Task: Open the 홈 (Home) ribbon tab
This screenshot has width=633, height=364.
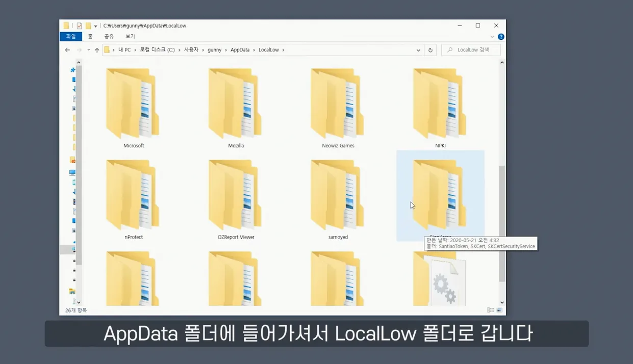Action: [x=90, y=37]
